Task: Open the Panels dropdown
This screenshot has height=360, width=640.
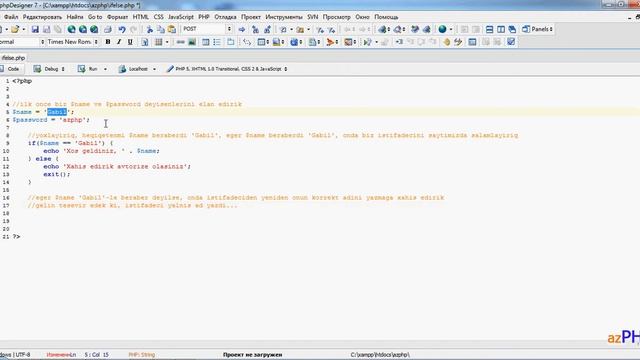Action: coord(537,29)
